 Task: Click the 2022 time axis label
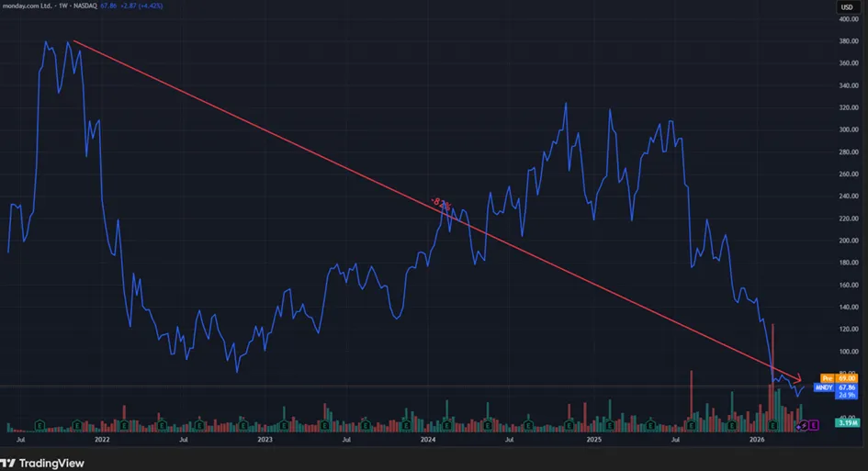[x=102, y=440]
